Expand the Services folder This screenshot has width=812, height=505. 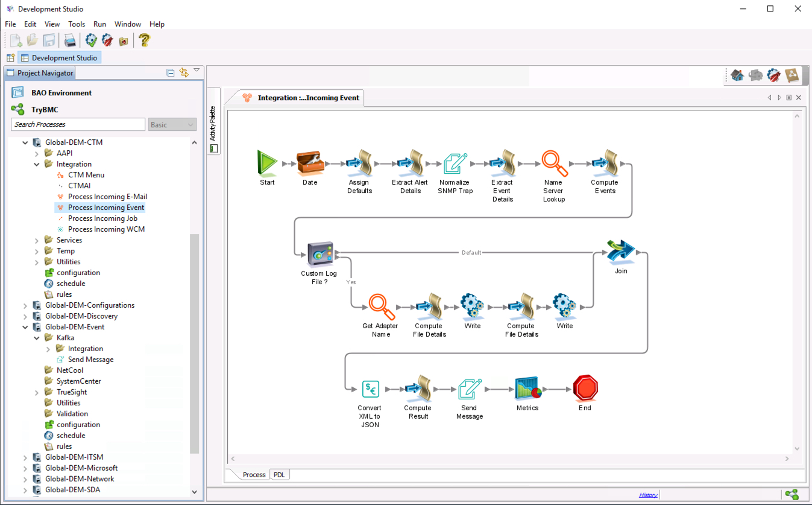point(37,241)
